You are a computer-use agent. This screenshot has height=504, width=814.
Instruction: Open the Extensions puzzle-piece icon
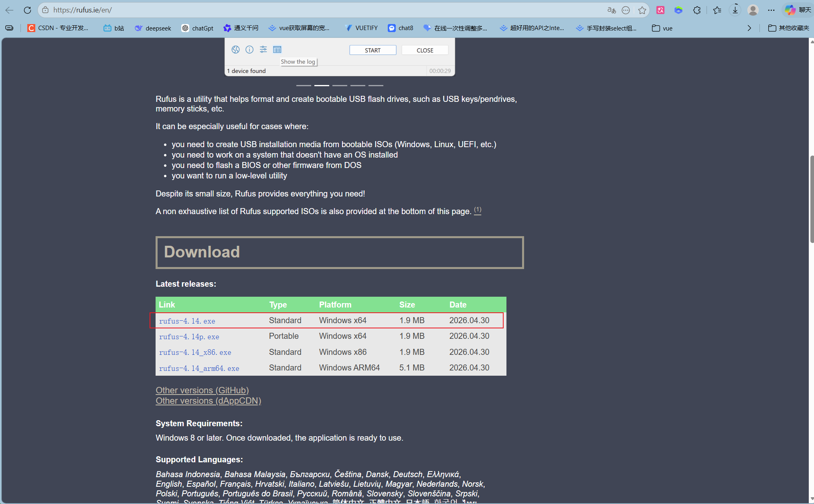click(697, 10)
